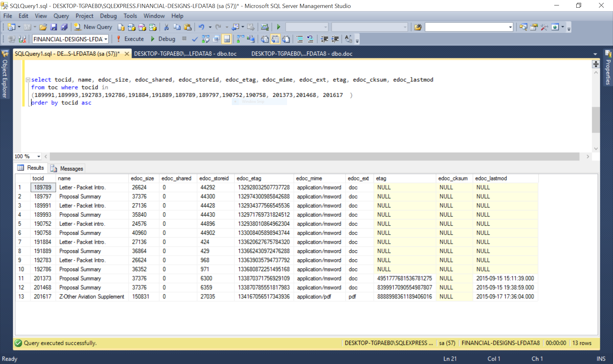Click Display Estimated Execution Plan icon
Image resolution: width=613 pixels, height=364 pixels.
205,39
